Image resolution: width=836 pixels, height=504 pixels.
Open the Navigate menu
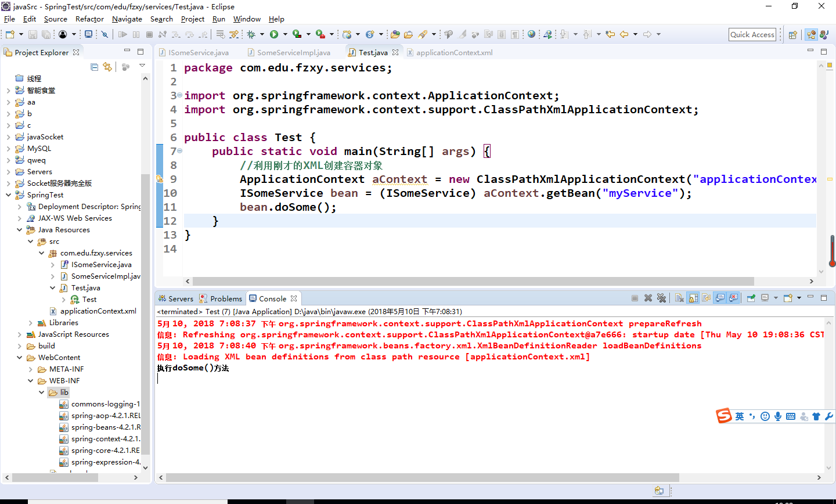point(127,19)
